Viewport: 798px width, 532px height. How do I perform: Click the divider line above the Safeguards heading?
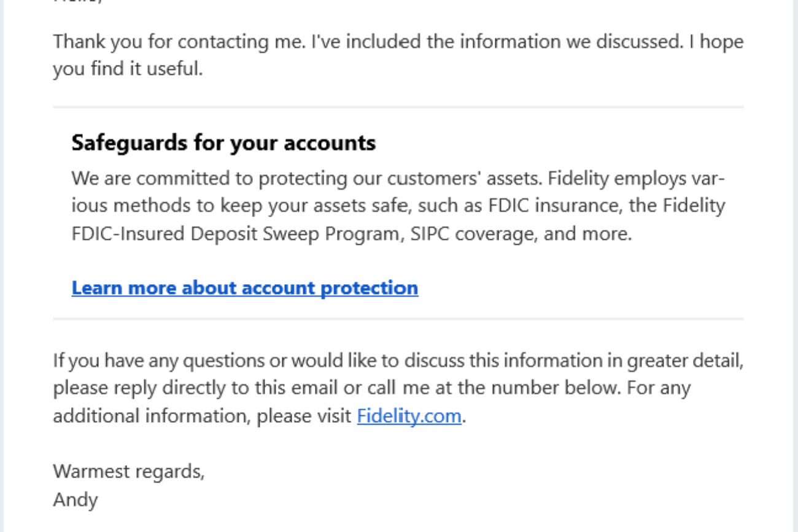(x=398, y=107)
